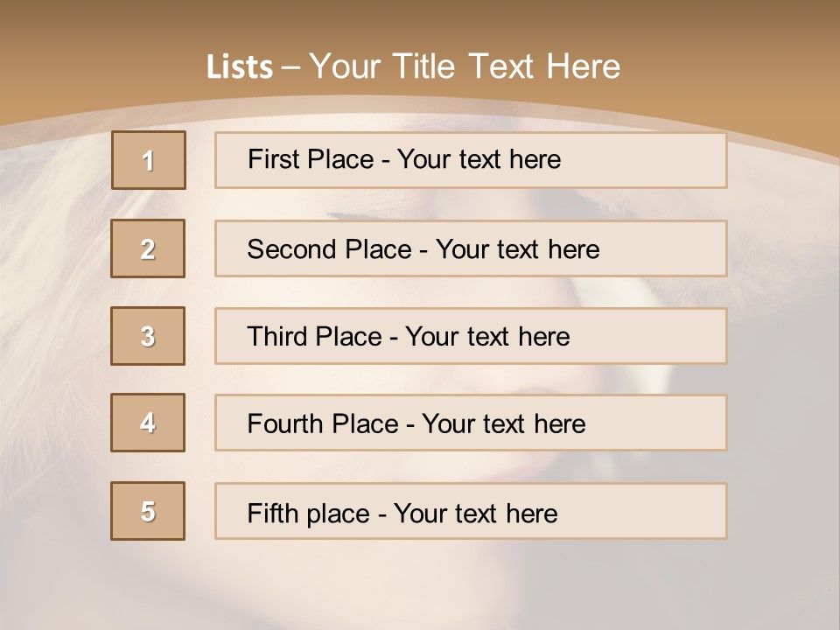Click 'Your text here' in the fifth row
The width and height of the screenshot is (840, 630).
click(x=475, y=513)
